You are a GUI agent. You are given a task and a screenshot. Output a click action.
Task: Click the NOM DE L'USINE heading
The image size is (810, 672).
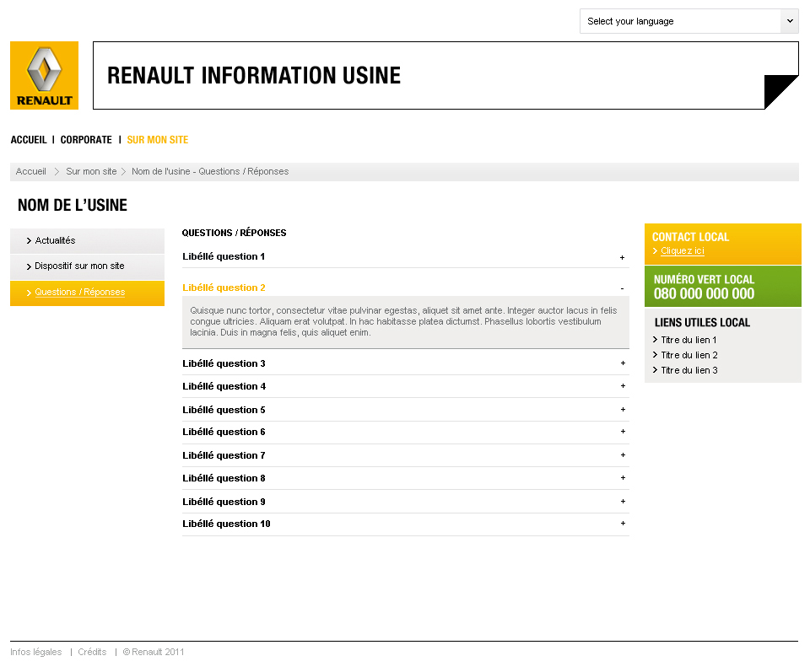[x=73, y=205]
